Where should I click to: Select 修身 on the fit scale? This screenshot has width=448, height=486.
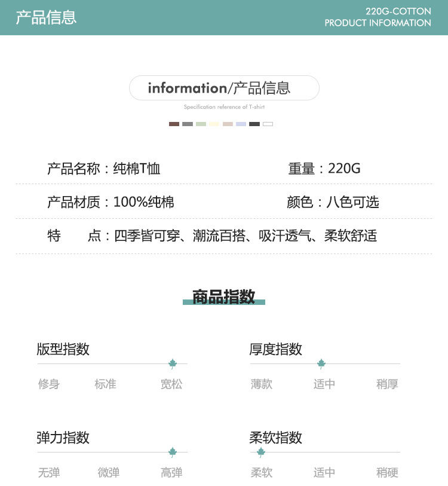pos(48,384)
